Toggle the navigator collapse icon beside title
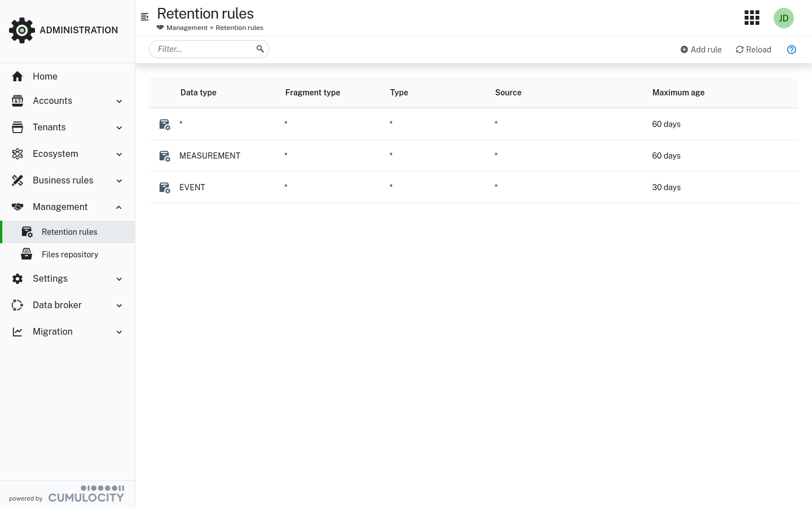The image size is (812, 508). (145, 17)
